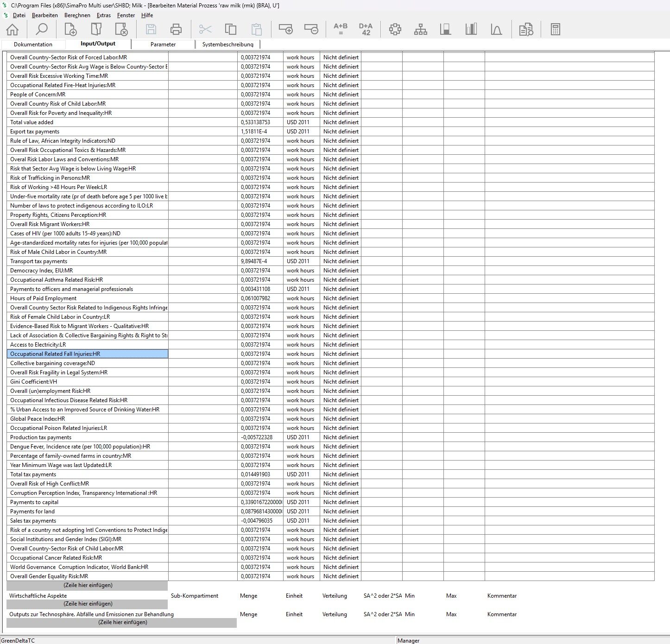
Task: Save using the floppy disk icon
Action: (x=151, y=29)
